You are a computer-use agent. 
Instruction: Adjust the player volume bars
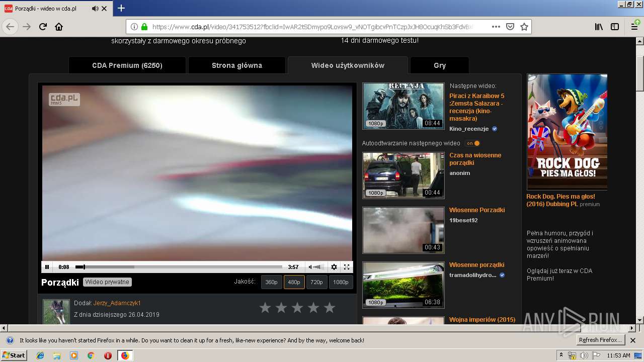click(318, 267)
